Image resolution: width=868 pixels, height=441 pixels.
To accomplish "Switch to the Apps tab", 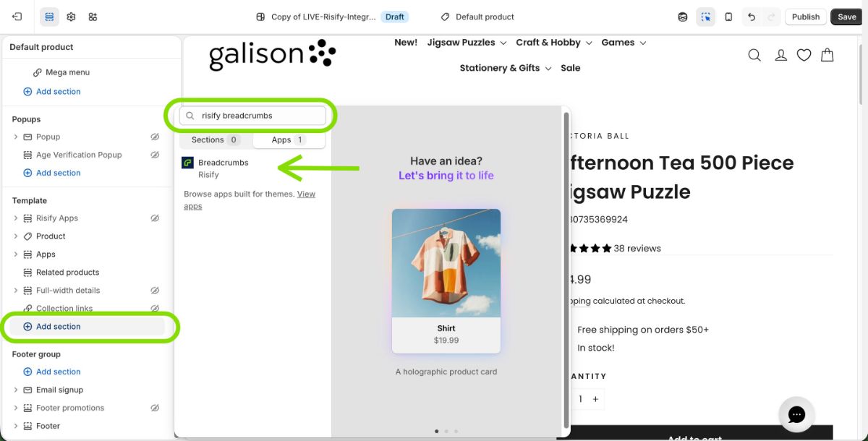I will [289, 140].
